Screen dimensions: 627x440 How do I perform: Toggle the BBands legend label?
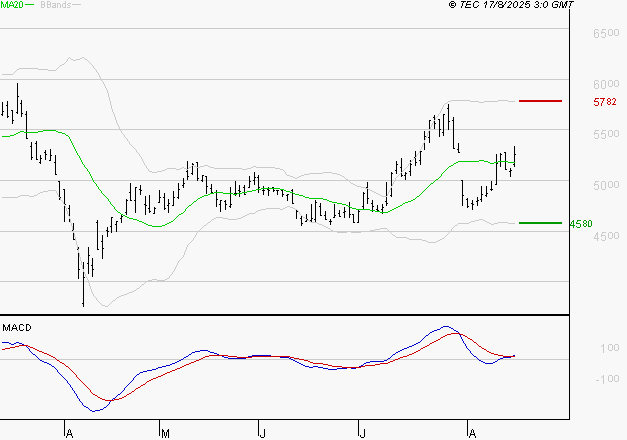click(x=57, y=5)
